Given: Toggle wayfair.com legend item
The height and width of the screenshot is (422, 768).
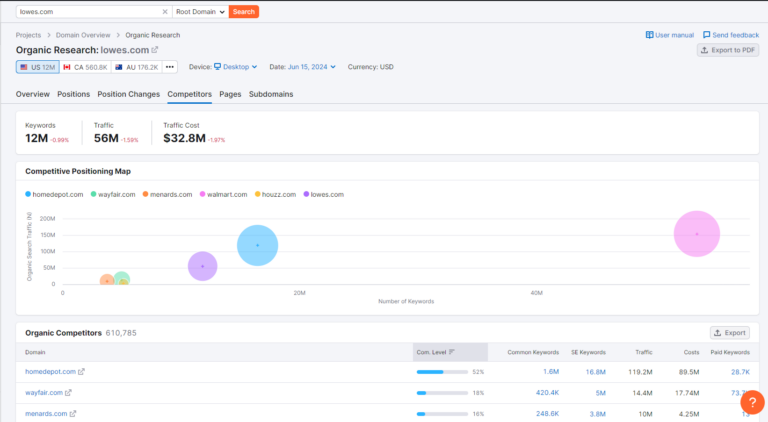Looking at the screenshot, I should pyautogui.click(x=113, y=194).
